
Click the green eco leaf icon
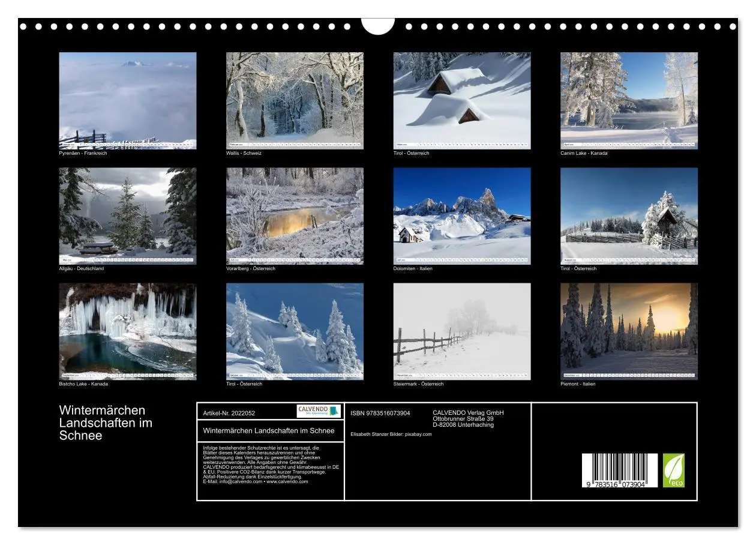point(673,470)
